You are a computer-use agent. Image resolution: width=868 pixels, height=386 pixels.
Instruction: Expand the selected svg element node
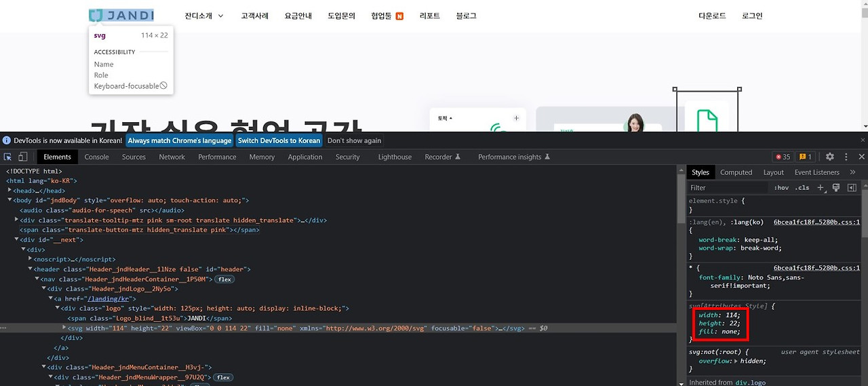point(65,328)
